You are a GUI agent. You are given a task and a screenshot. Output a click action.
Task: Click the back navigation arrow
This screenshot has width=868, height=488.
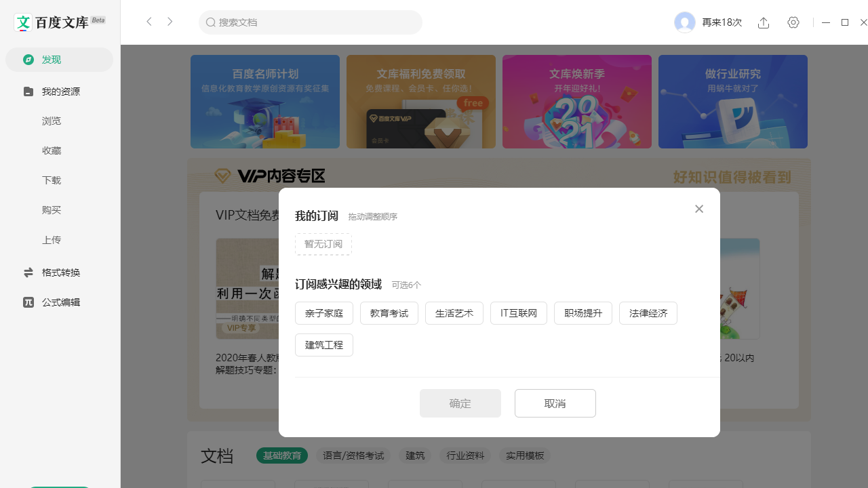click(x=149, y=21)
